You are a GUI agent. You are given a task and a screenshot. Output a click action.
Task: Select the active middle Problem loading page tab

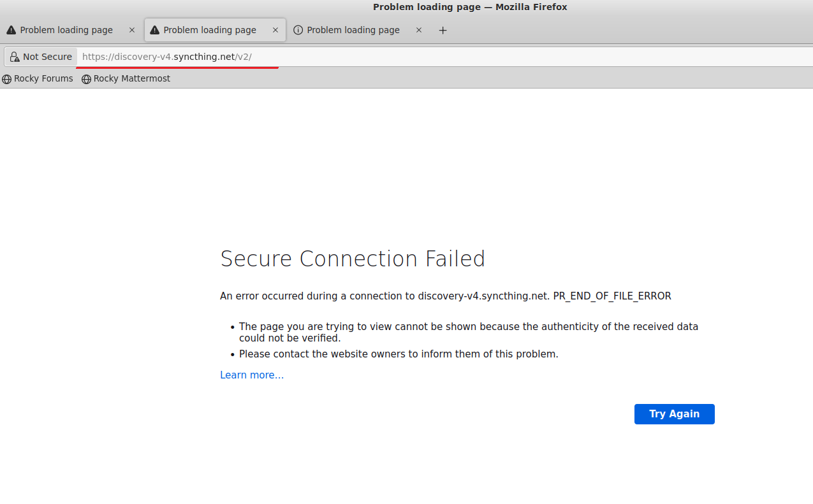click(216, 30)
